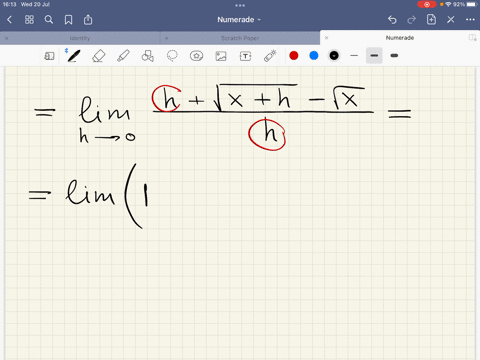Select the Text box tool

(245, 56)
